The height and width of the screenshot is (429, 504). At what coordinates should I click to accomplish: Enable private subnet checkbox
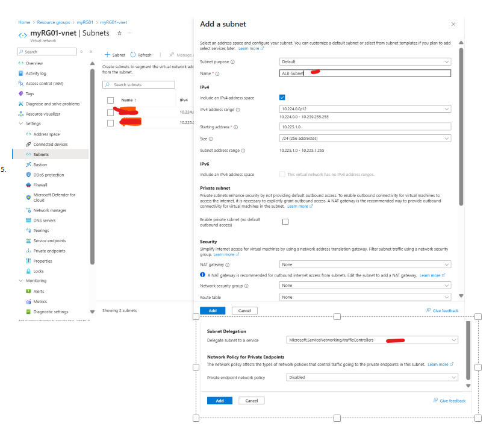pyautogui.click(x=285, y=222)
